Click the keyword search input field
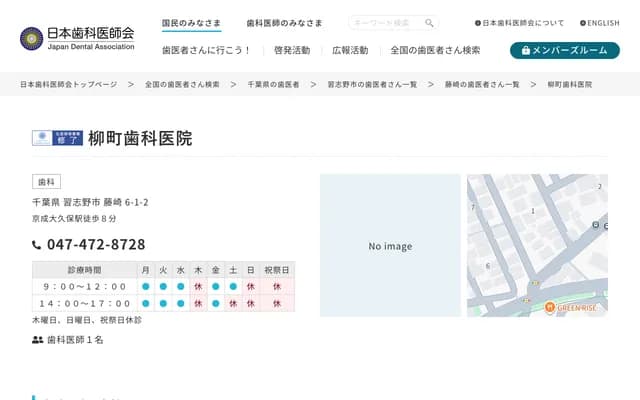 click(x=385, y=23)
